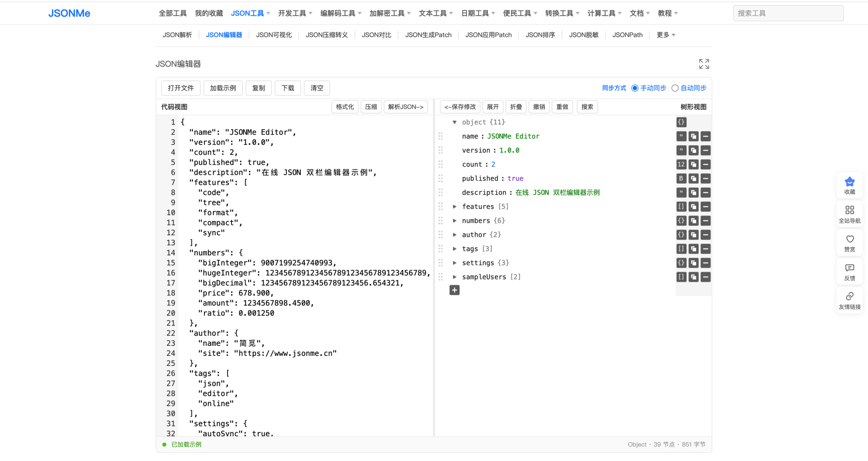Go to 全部工具

[x=173, y=14]
